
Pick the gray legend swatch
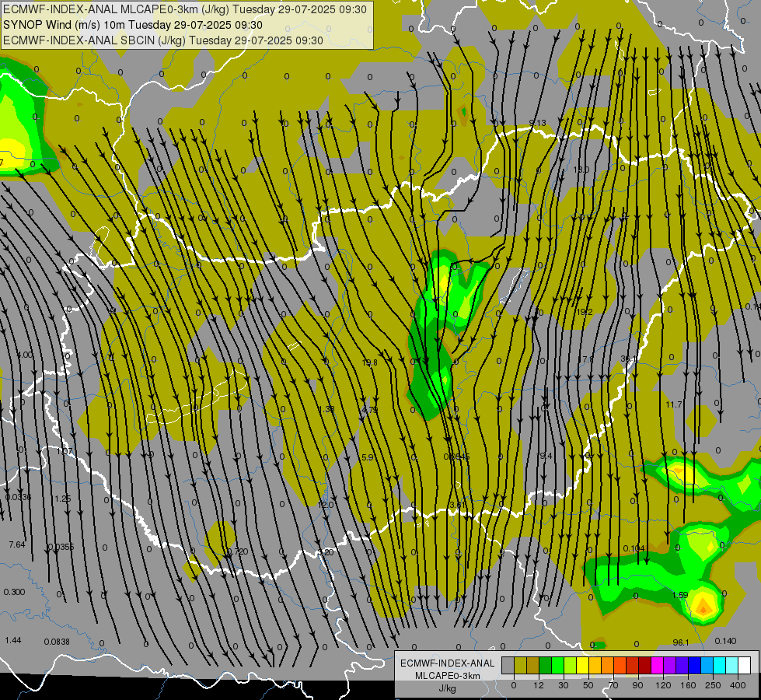(508, 666)
